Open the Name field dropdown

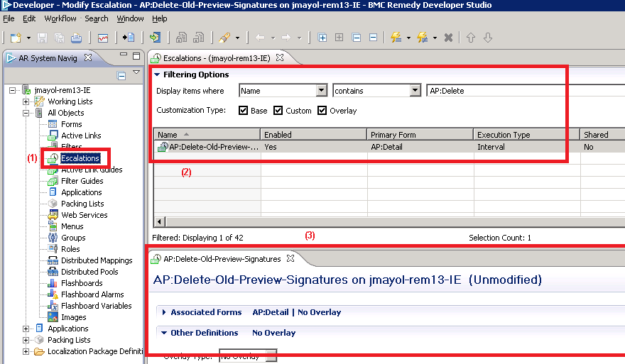[321, 90]
